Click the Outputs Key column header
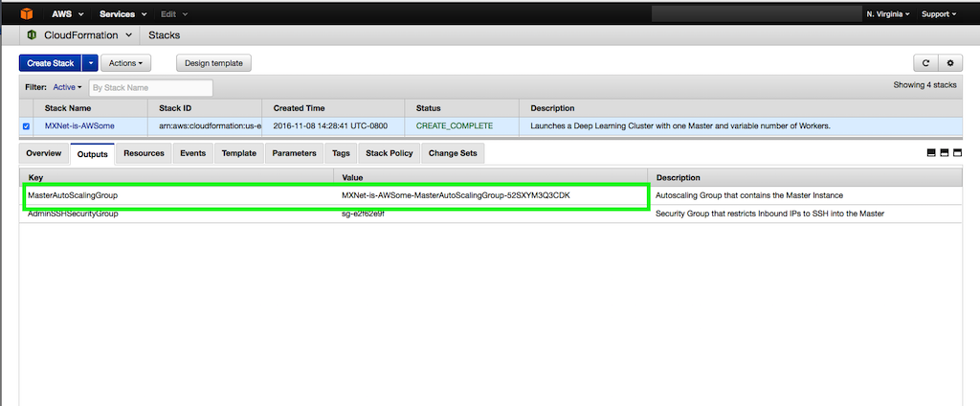 coord(176,178)
